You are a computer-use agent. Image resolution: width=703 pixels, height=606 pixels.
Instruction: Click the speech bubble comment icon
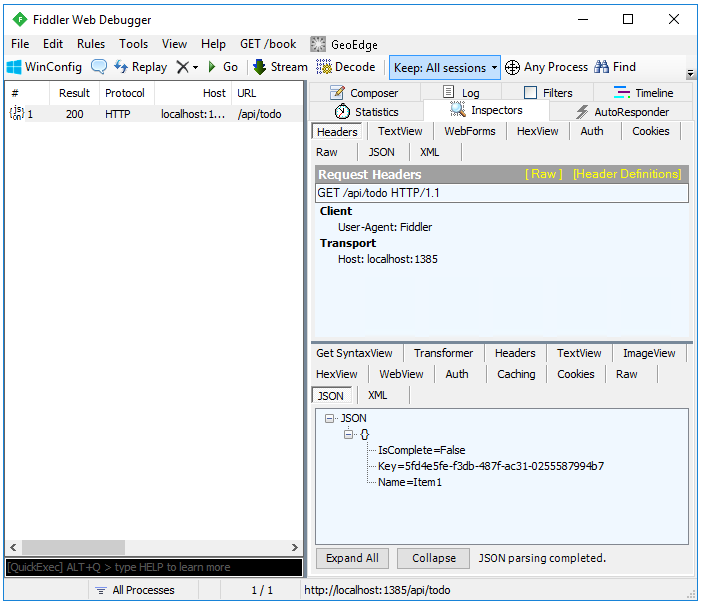click(x=99, y=67)
